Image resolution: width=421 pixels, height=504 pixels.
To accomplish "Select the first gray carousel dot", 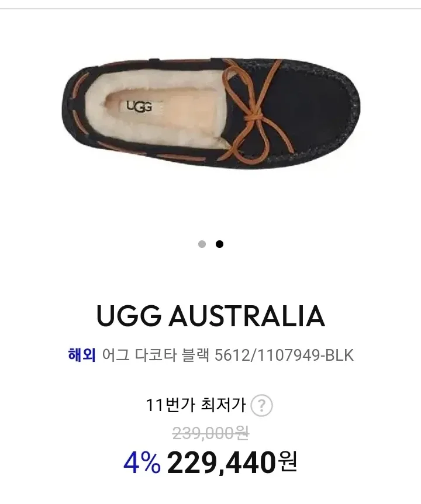I will (202, 244).
